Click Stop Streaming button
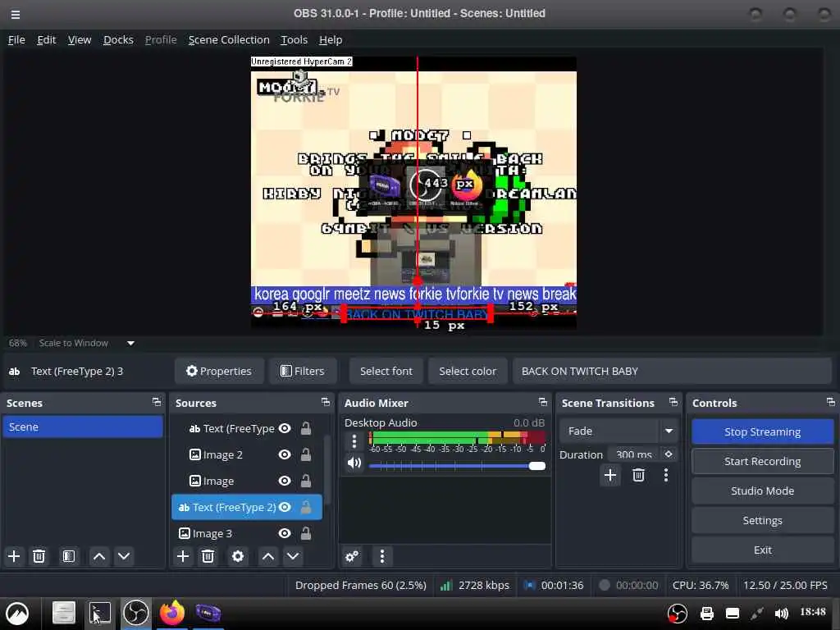This screenshot has width=840, height=630. [x=762, y=431]
